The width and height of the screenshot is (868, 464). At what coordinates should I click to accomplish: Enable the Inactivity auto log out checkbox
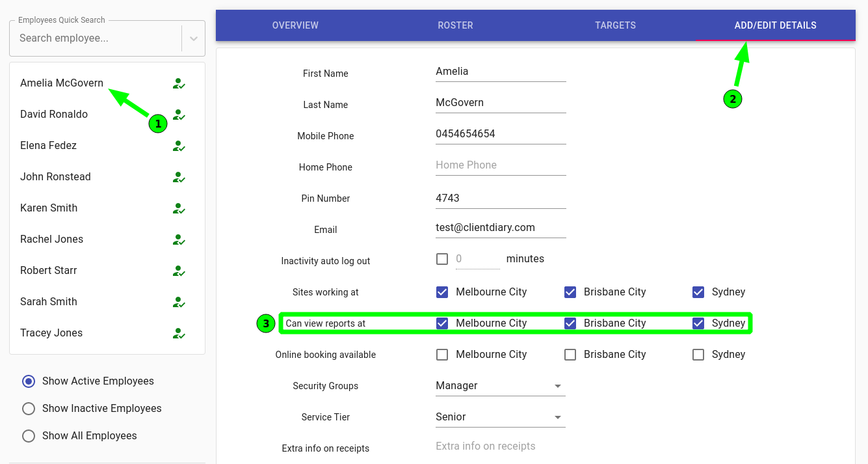click(x=442, y=259)
